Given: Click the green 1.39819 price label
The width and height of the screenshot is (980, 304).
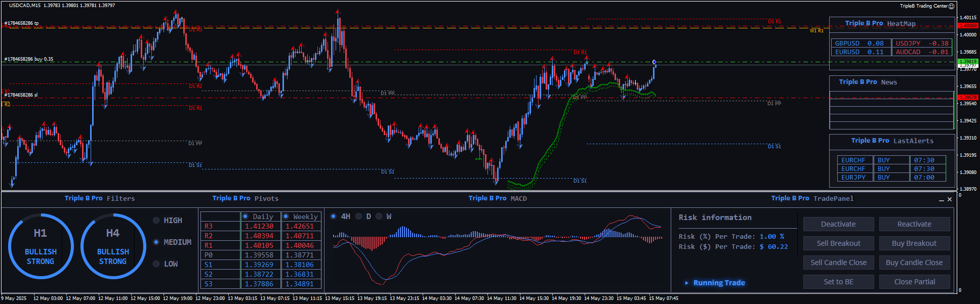Looking at the screenshot, I should point(968,62).
